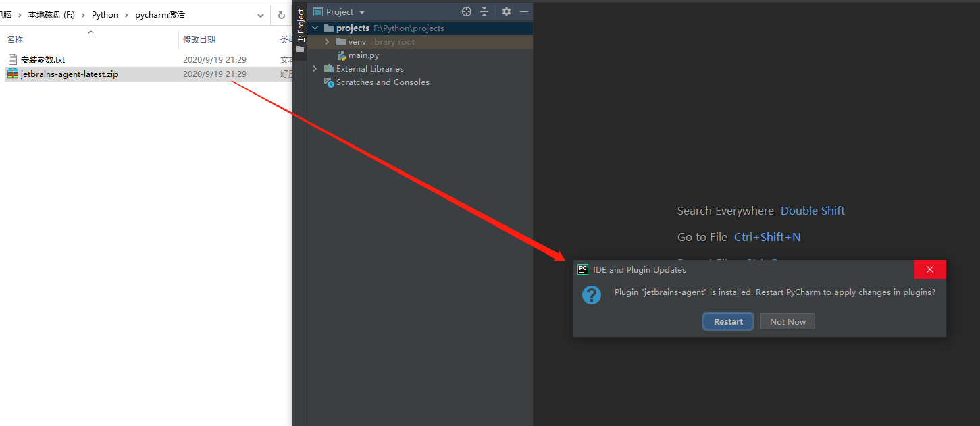The image size is (980, 426).
Task: Click the text file icon of 安装参数.txt
Action: 13,60
